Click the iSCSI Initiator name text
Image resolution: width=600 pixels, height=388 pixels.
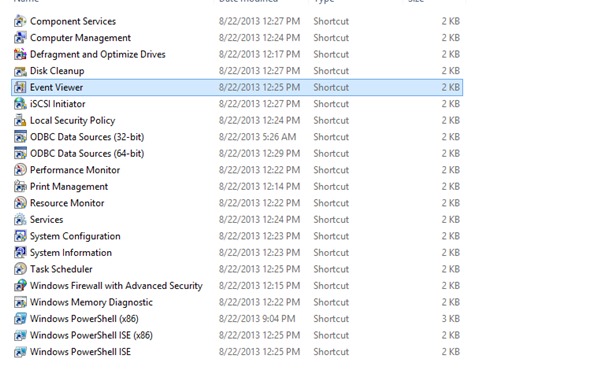(x=57, y=104)
